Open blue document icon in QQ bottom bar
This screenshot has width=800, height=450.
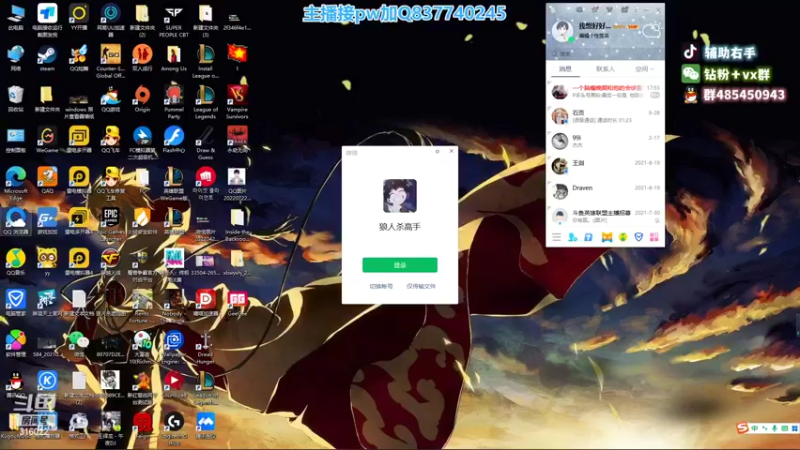588,237
